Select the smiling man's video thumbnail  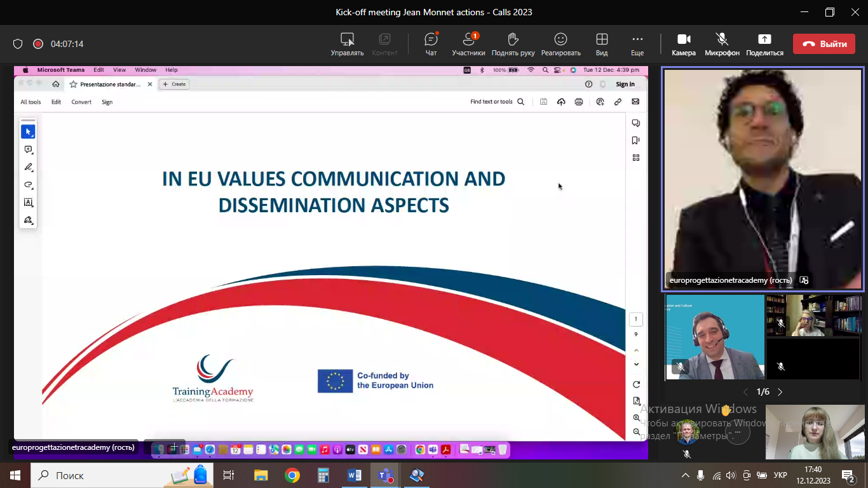pos(715,337)
